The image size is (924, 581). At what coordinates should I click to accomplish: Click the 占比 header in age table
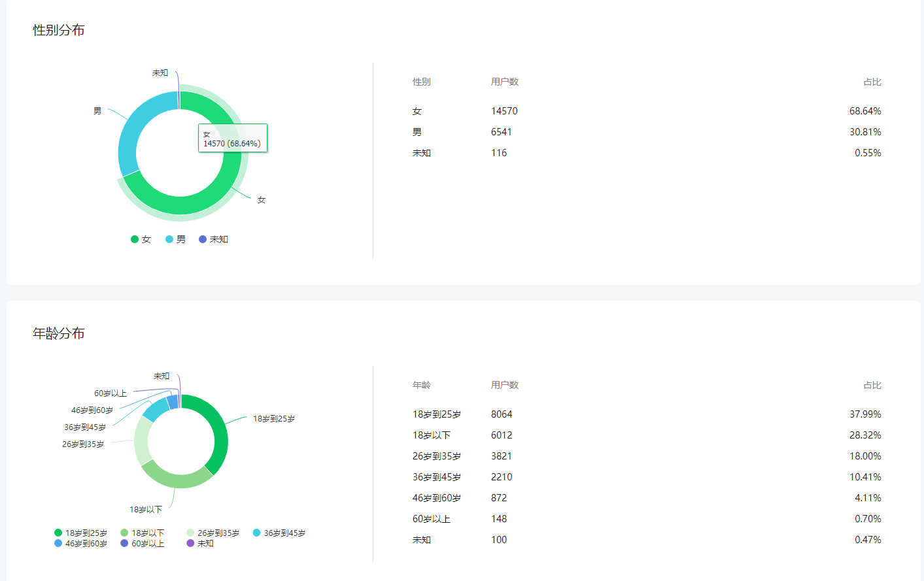(x=872, y=385)
